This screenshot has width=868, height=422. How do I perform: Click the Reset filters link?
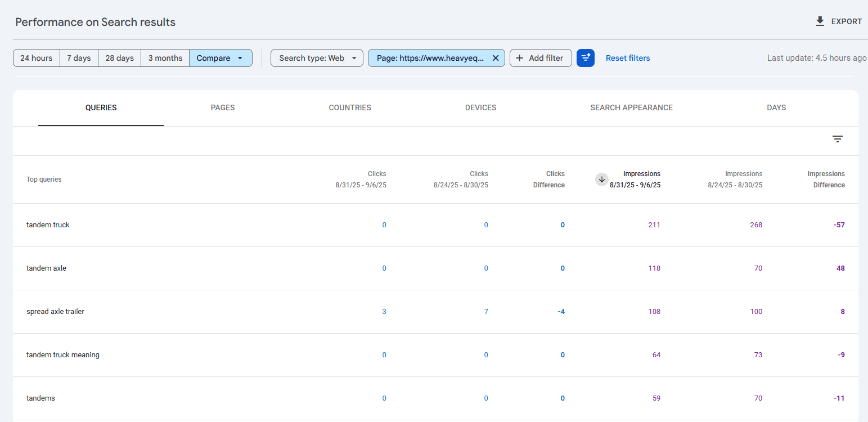click(x=628, y=58)
